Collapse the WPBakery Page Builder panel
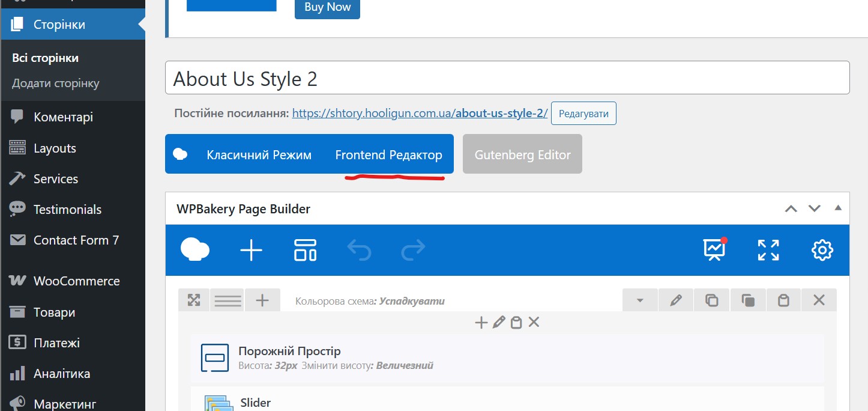The width and height of the screenshot is (868, 411). 838,208
